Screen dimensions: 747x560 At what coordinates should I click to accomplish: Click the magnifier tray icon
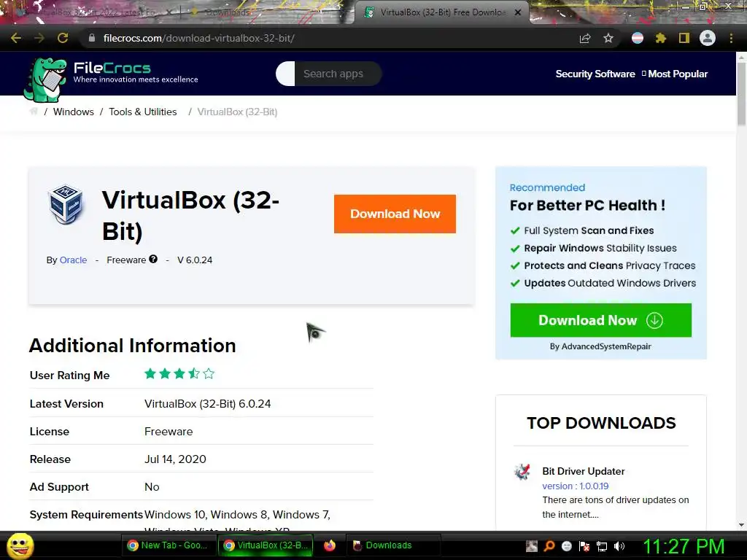click(x=549, y=546)
